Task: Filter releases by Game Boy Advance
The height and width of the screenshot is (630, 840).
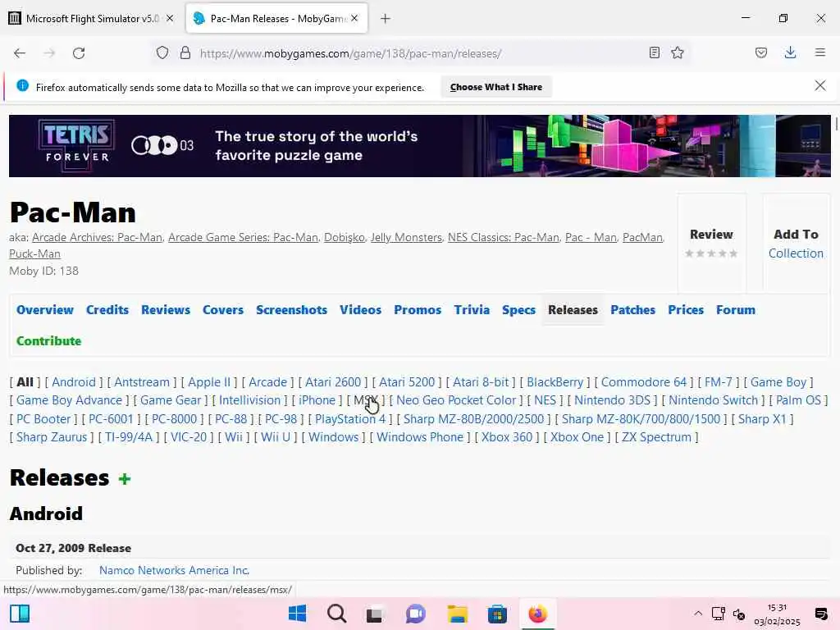Action: click(x=69, y=400)
